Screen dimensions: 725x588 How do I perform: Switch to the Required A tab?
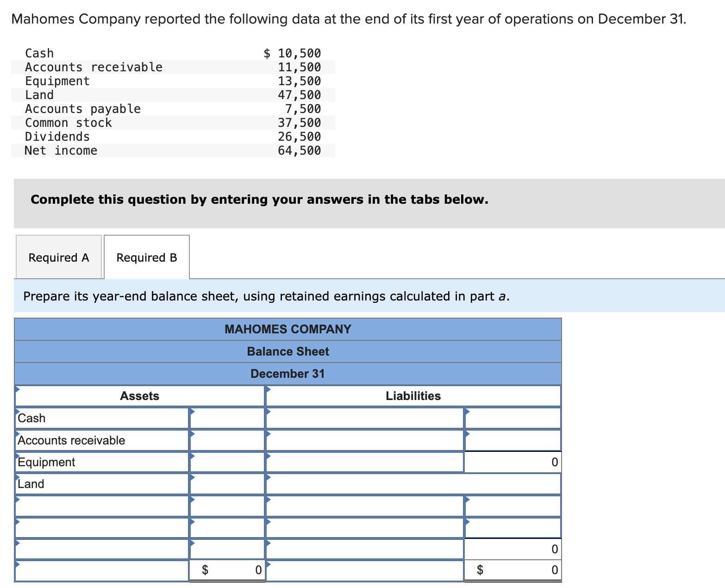[59, 257]
